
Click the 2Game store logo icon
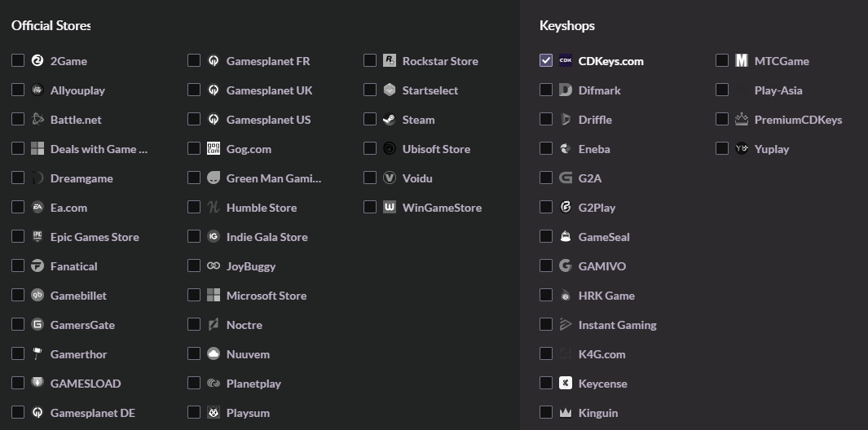pyautogui.click(x=37, y=60)
